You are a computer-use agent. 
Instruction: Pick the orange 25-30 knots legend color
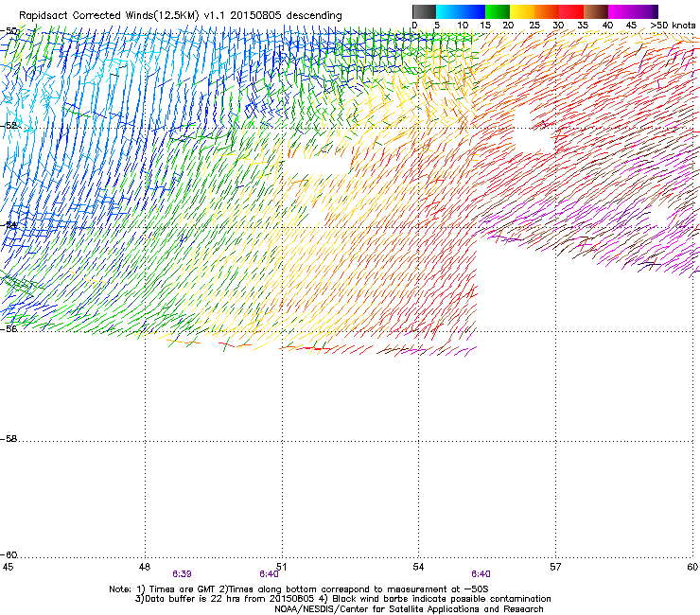[x=547, y=11]
